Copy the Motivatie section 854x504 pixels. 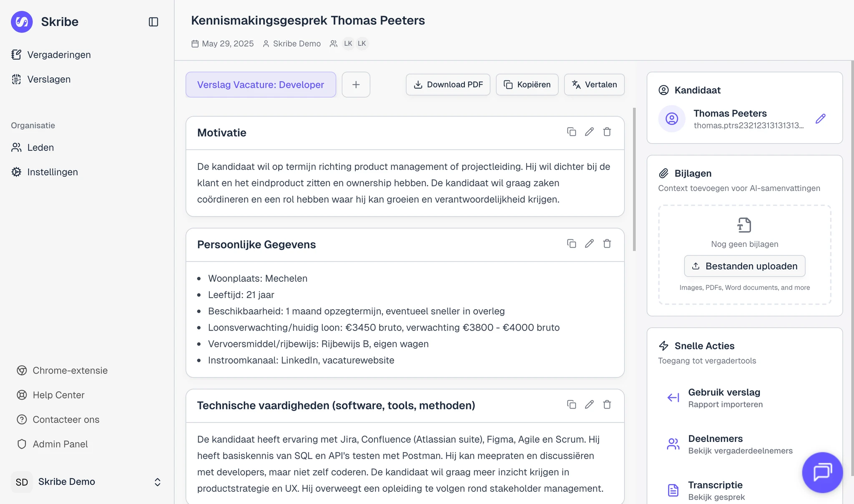571,132
